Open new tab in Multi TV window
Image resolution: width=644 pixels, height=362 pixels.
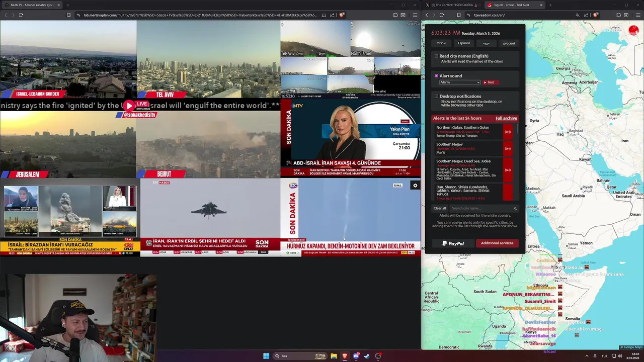click(x=68, y=5)
